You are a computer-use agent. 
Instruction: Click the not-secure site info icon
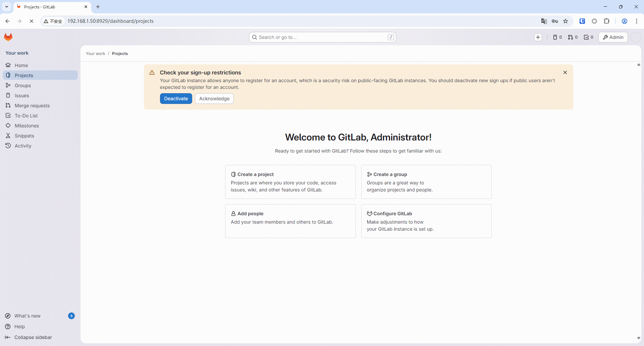tap(53, 21)
